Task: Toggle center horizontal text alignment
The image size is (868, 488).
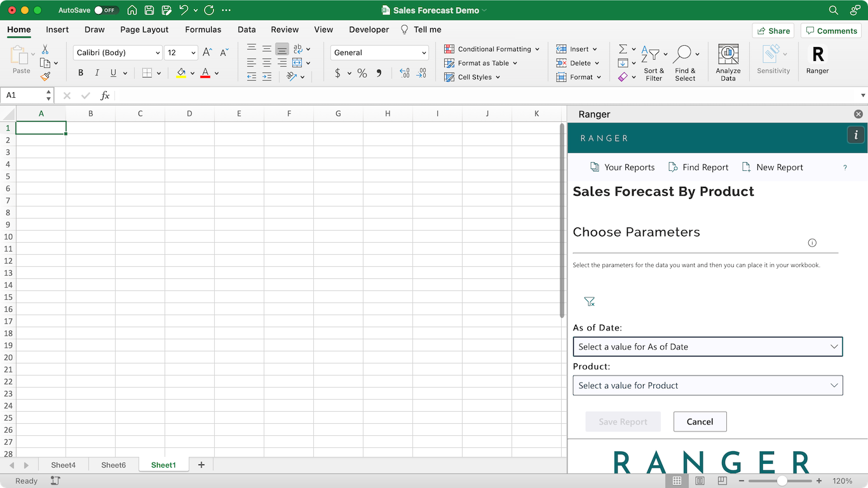Action: tap(267, 63)
